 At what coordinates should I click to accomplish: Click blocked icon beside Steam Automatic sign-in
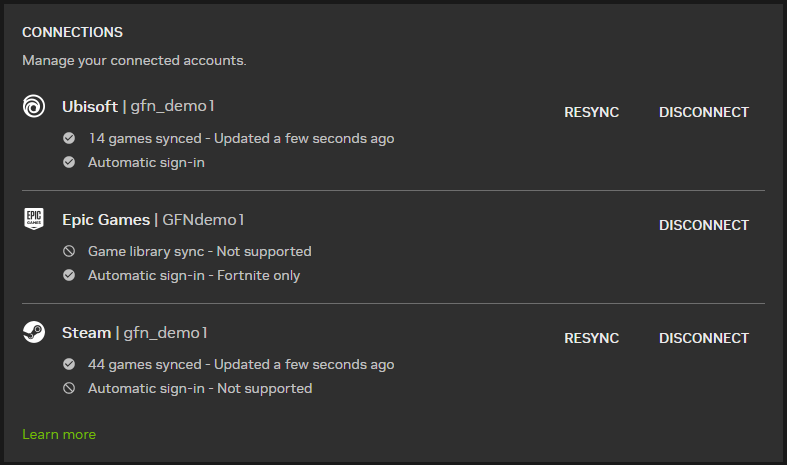pyautogui.click(x=69, y=388)
